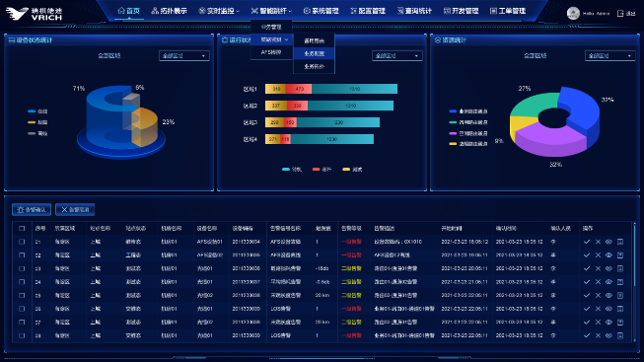Click the logout icon next to 退出

click(620, 14)
